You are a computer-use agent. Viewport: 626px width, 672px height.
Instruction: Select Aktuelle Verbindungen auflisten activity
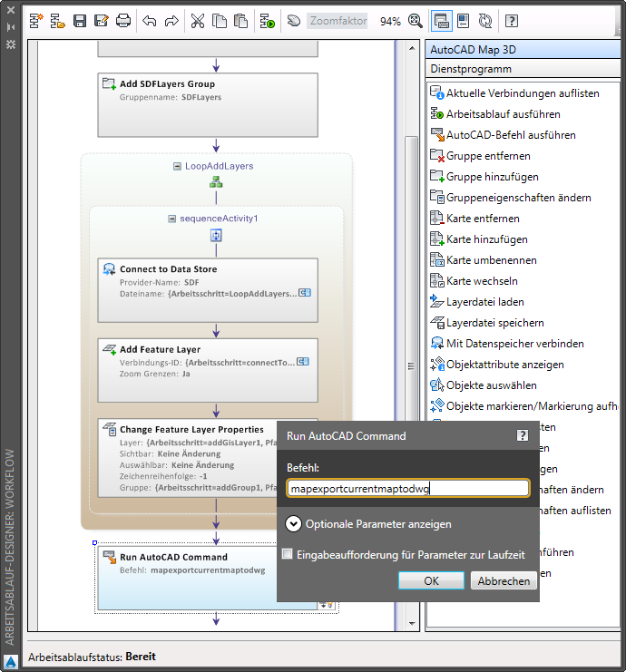tap(514, 93)
